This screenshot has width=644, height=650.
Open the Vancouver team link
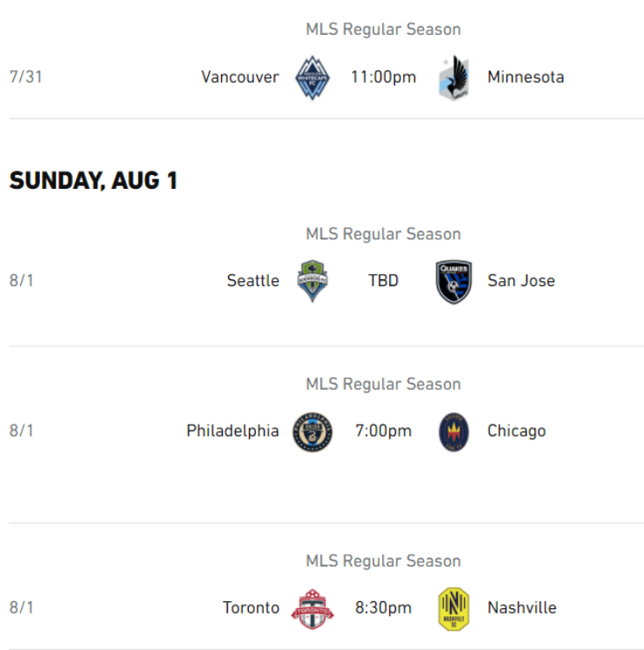[x=240, y=77]
